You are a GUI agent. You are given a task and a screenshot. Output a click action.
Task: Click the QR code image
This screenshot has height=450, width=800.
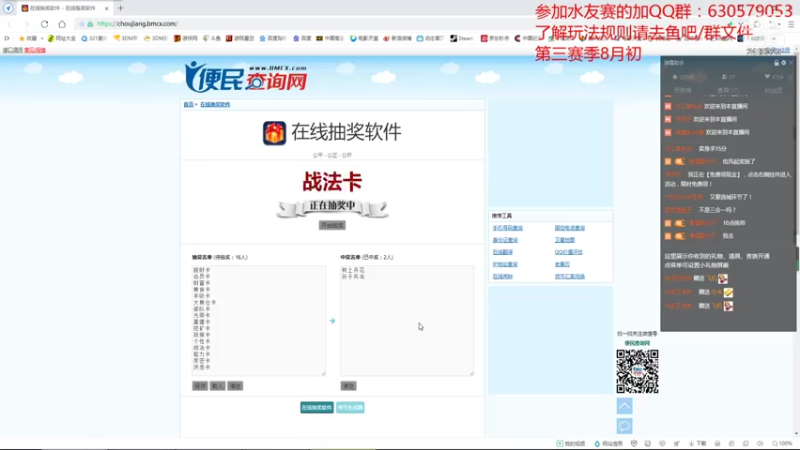point(637,371)
